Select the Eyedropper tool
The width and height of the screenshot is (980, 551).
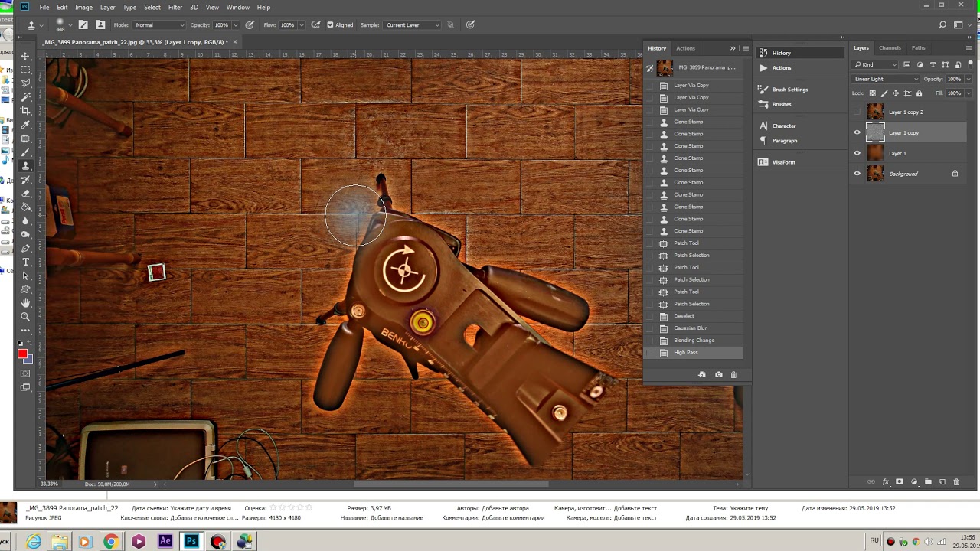25,125
